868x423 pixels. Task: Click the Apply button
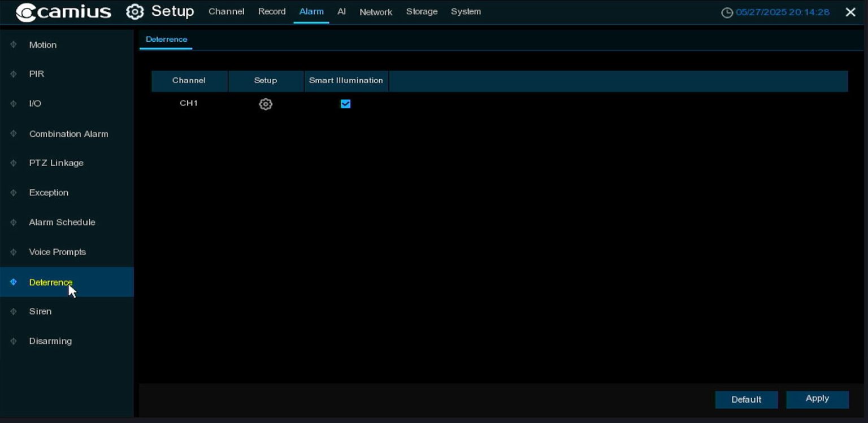[817, 399]
